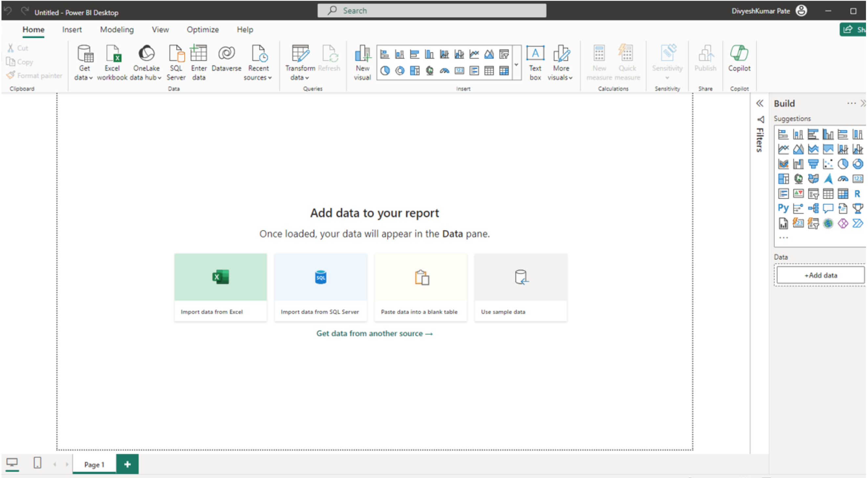
Task: Click the SQL Server icon
Action: tap(176, 54)
